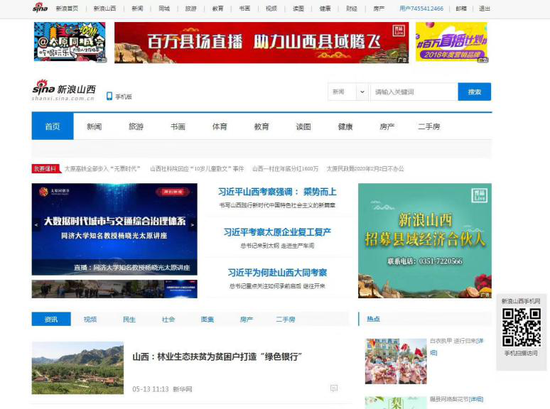Select 读图 in the main navigation bar
Viewport: 550px width, 409px height.
coord(303,127)
